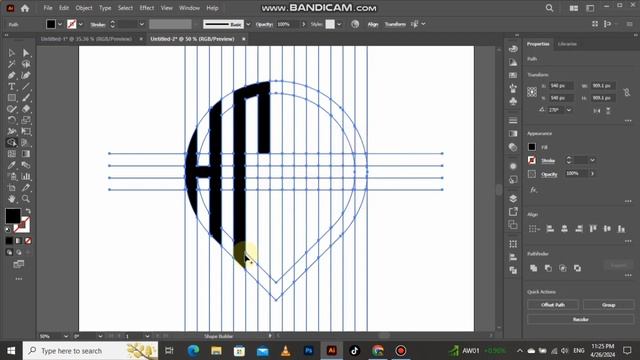
Task: Open fill color dropdown in control bar
Action: click(60, 24)
